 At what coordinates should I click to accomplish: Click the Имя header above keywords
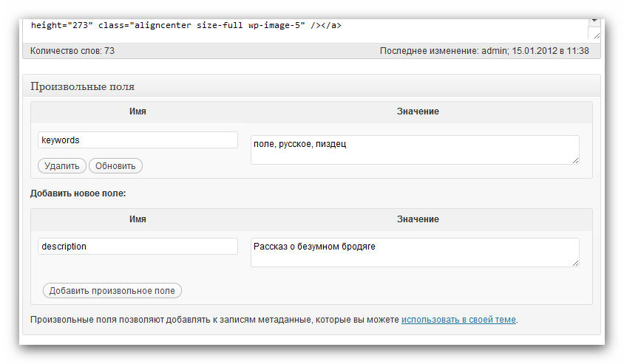coord(138,111)
